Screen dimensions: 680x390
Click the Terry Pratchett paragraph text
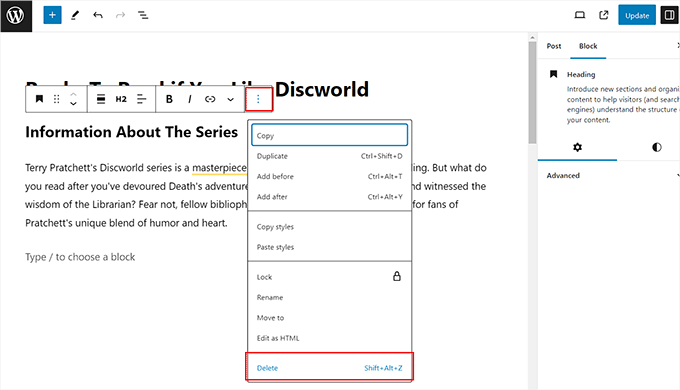pyautogui.click(x=255, y=195)
